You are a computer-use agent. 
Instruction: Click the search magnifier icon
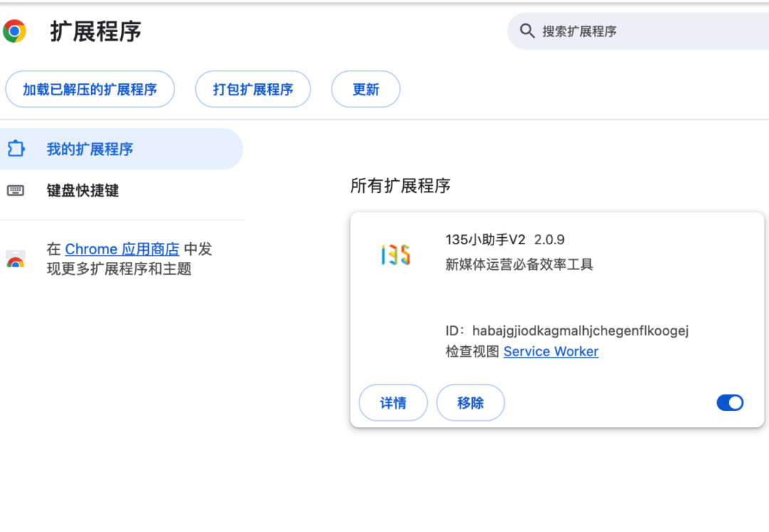527,31
